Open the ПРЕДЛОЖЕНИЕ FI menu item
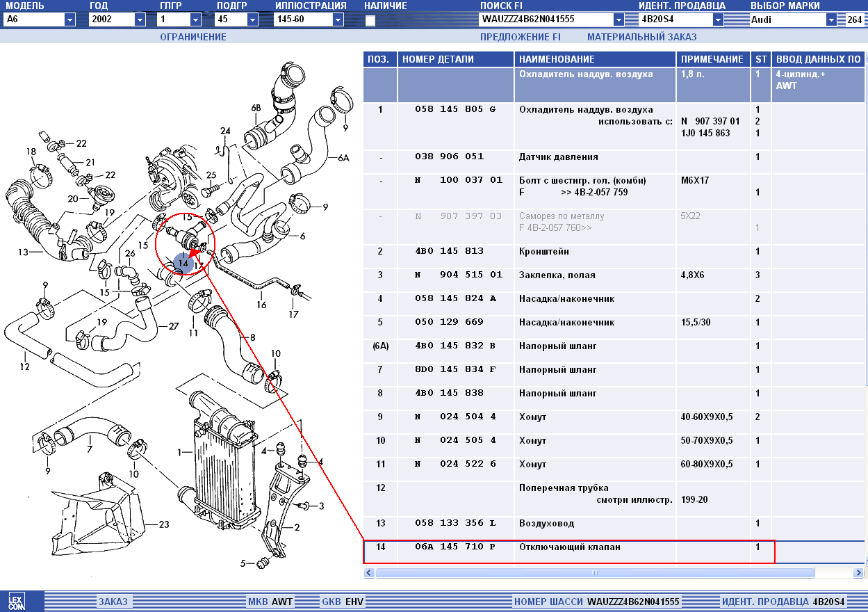This screenshot has height=612, width=868. (520, 37)
